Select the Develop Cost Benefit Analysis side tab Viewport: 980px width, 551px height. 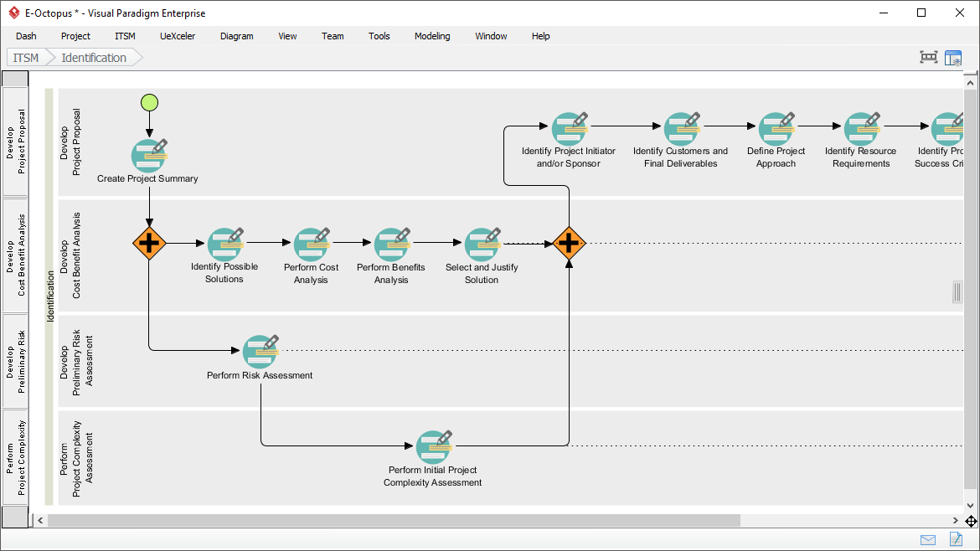(15, 255)
